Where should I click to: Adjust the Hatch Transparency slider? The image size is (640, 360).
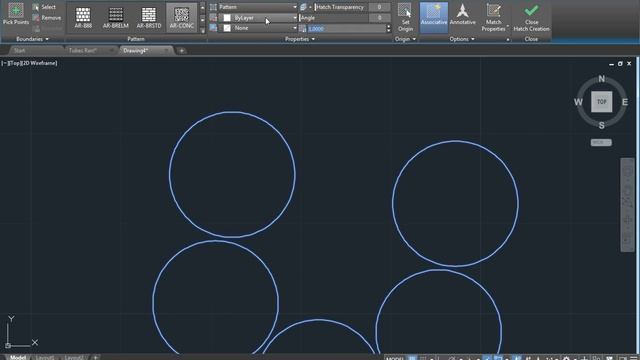(340, 7)
